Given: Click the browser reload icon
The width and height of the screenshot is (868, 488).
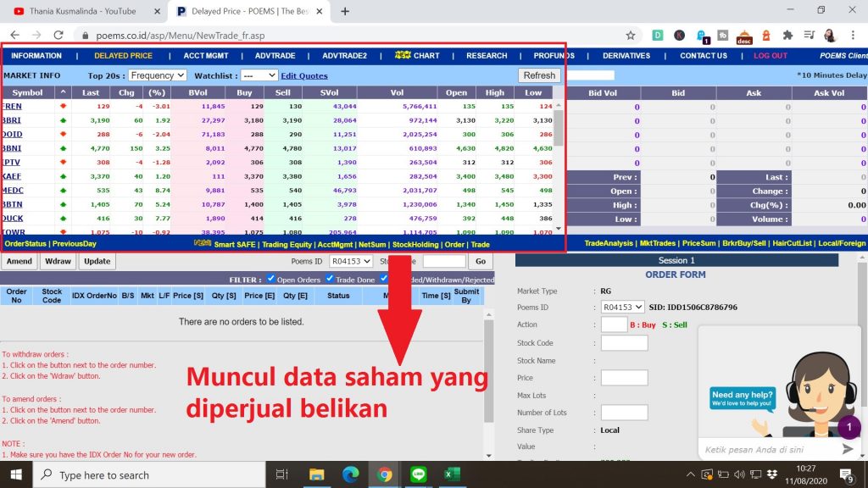Looking at the screenshot, I should pos(58,36).
